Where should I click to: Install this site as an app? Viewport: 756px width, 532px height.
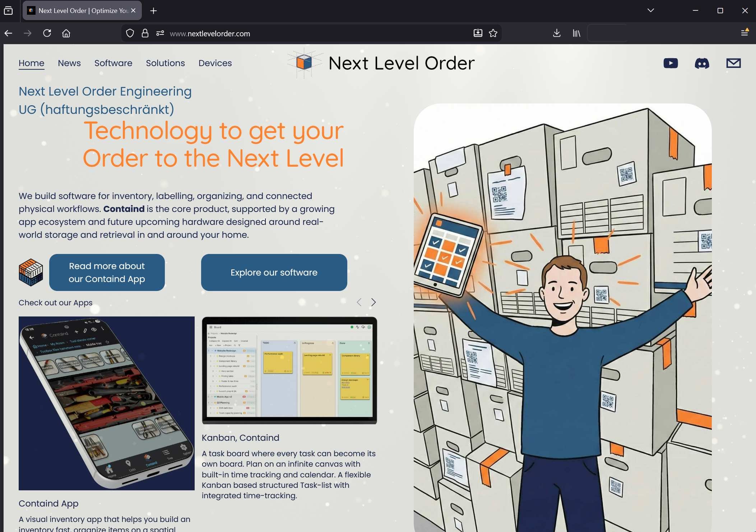(478, 33)
